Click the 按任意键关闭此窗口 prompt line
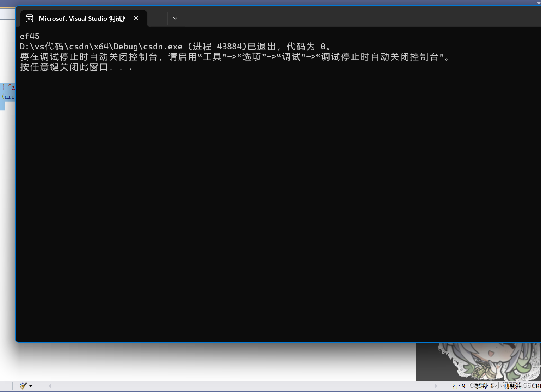541x392 pixels. click(76, 67)
